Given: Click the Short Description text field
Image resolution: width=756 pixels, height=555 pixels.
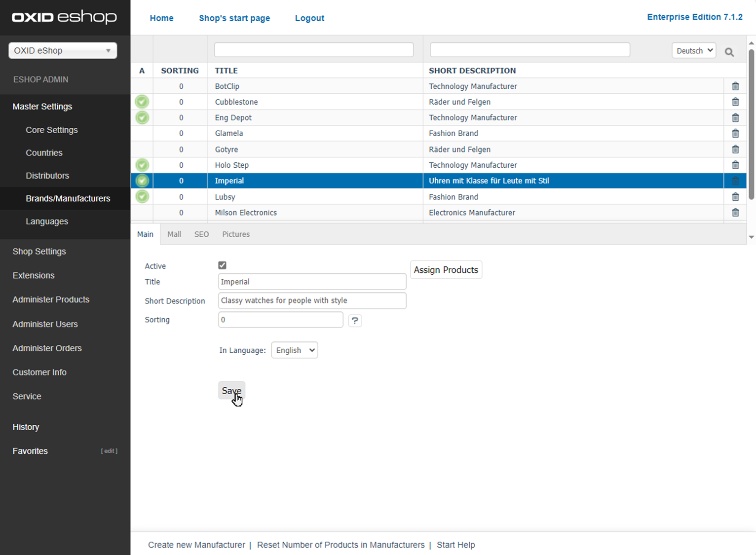Looking at the screenshot, I should (x=312, y=301).
